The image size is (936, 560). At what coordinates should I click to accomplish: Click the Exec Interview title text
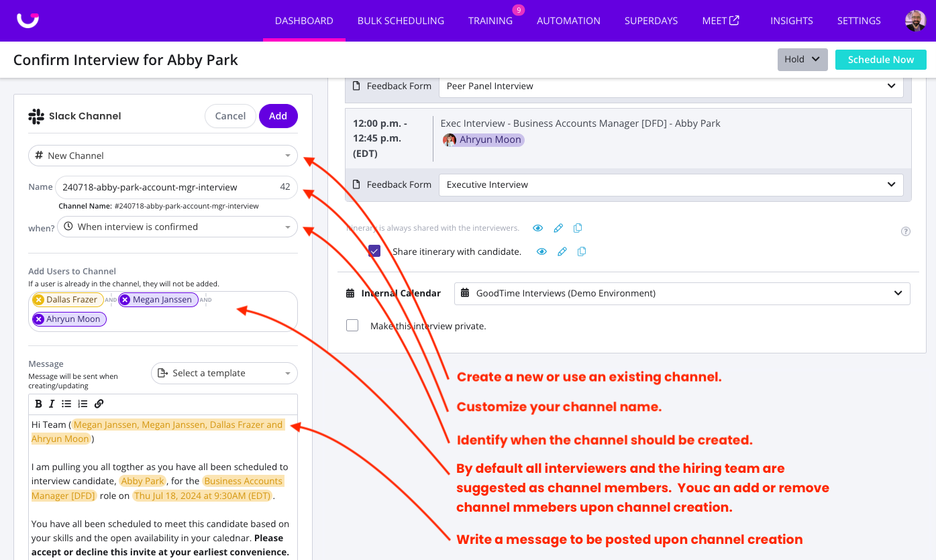point(580,123)
